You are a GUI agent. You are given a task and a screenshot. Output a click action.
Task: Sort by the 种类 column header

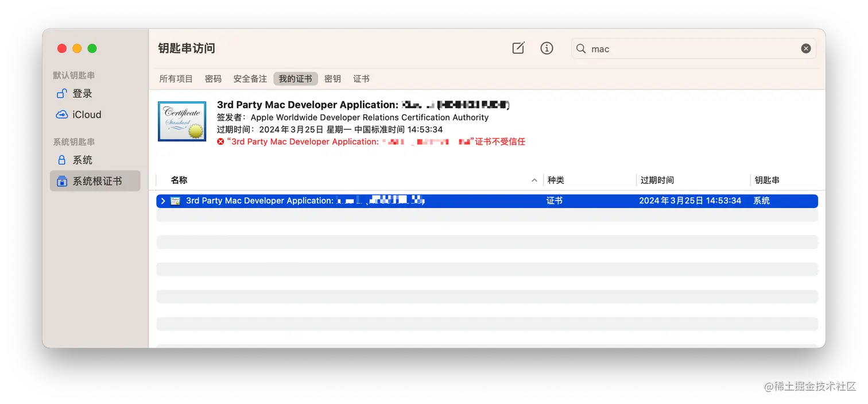click(556, 180)
